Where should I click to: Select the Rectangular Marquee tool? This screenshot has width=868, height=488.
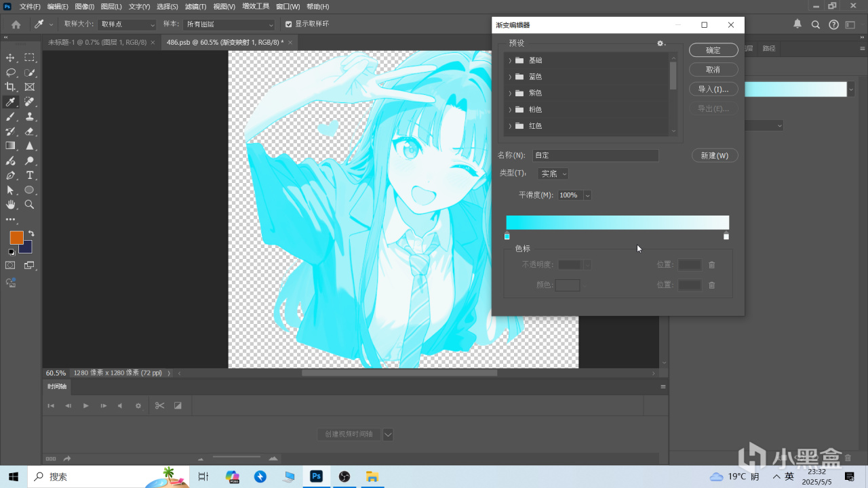click(x=30, y=58)
